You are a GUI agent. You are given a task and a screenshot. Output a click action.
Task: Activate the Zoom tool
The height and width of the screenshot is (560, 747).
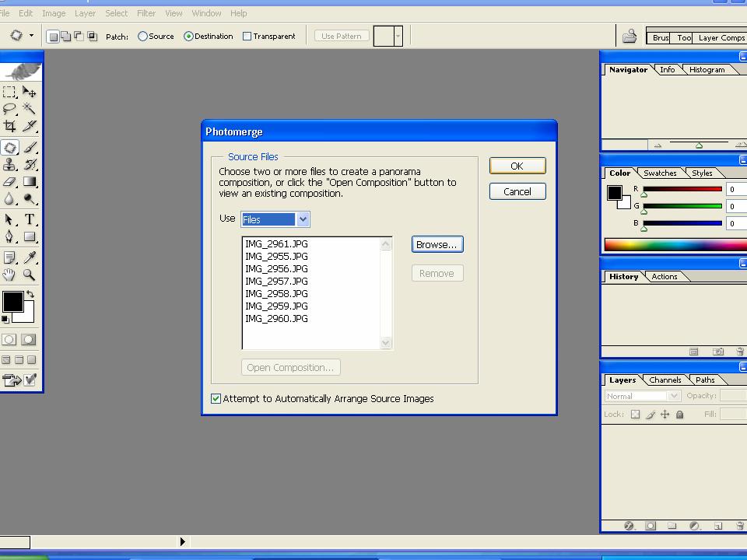point(29,275)
